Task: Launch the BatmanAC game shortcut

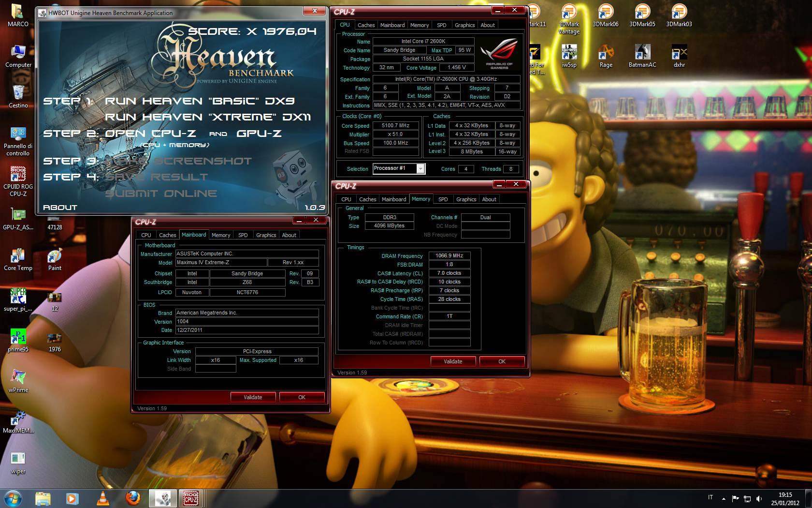Action: click(642, 56)
